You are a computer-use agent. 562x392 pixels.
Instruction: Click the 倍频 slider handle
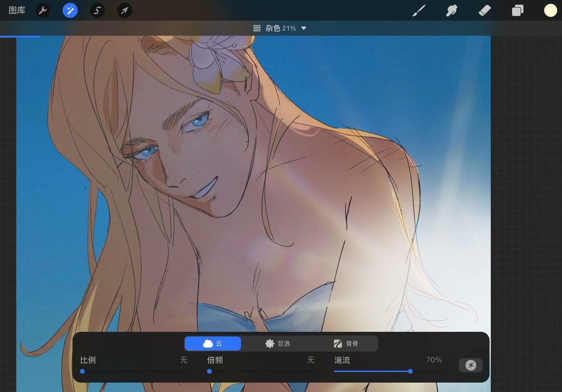click(209, 371)
